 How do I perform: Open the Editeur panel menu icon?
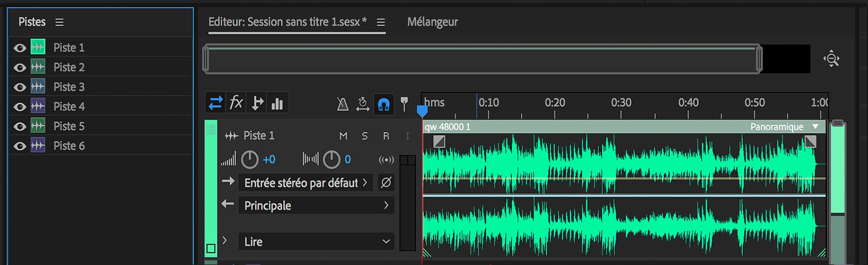pos(381,22)
